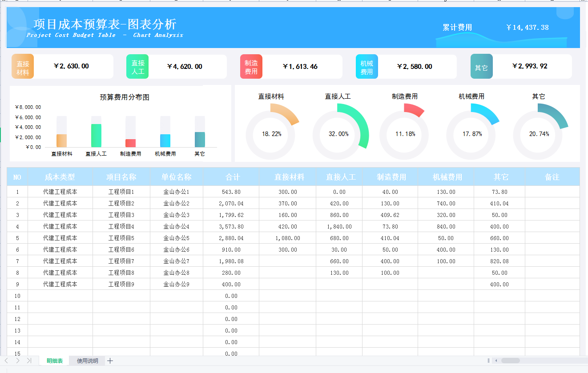Select total cell 3,573.80

coord(231,227)
